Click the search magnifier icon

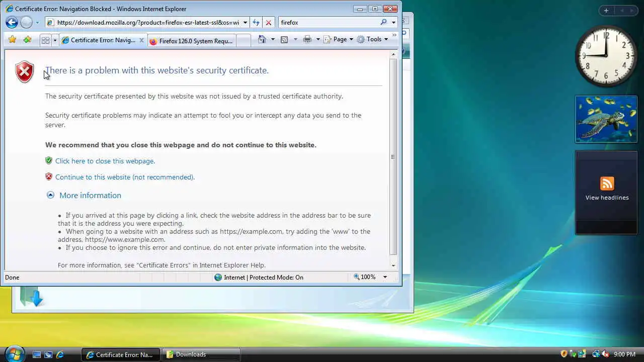tap(384, 22)
